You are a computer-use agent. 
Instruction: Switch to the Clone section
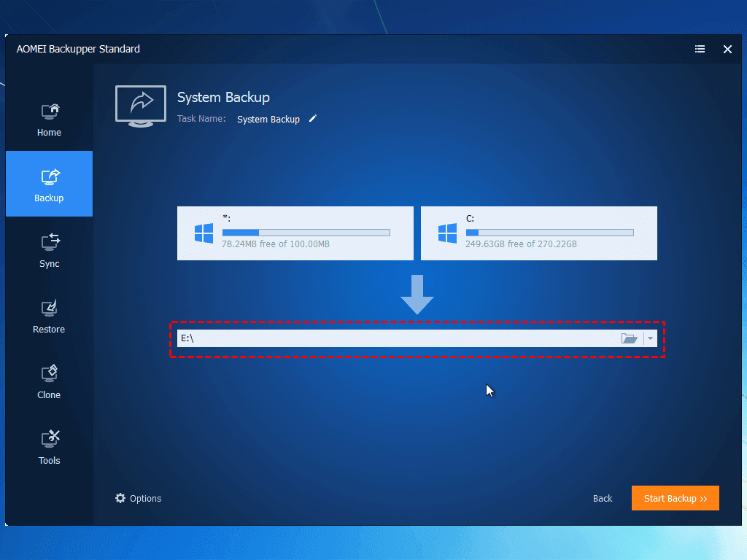(49, 381)
